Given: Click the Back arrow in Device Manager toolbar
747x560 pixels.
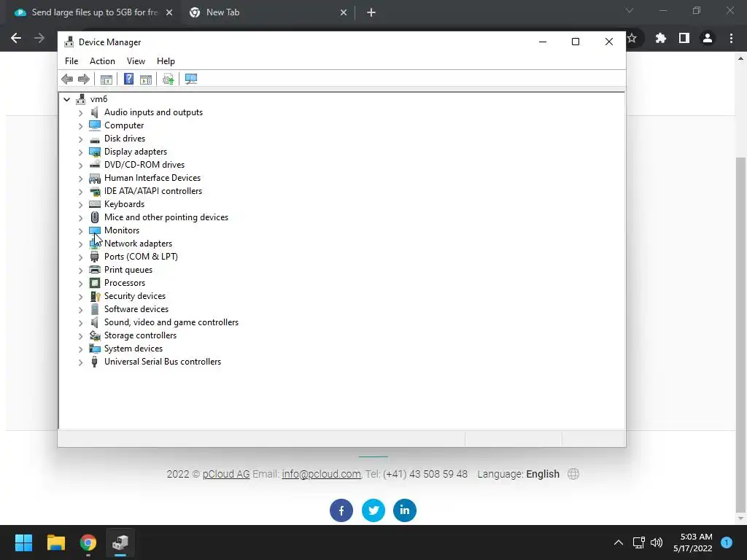Looking at the screenshot, I should [67, 79].
